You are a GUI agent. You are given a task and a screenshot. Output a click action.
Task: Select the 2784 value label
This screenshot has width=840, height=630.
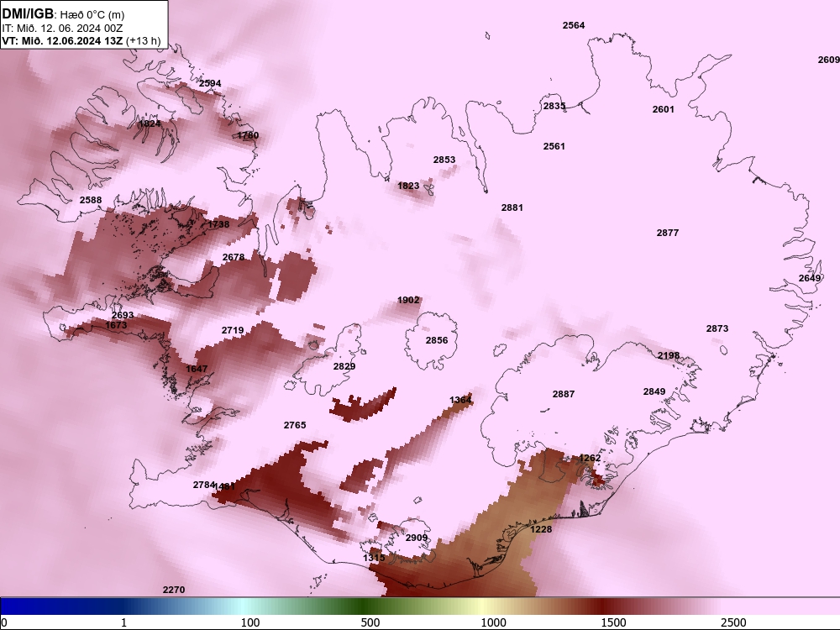point(203,485)
